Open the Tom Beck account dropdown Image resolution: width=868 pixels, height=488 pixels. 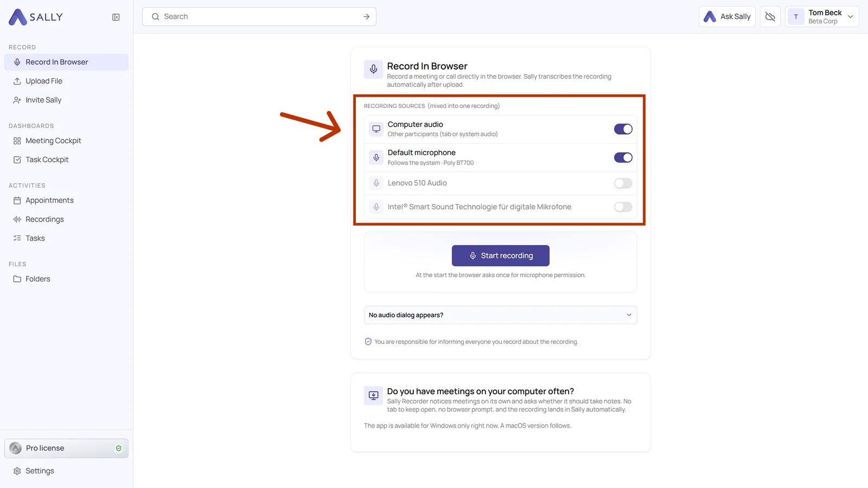(821, 17)
